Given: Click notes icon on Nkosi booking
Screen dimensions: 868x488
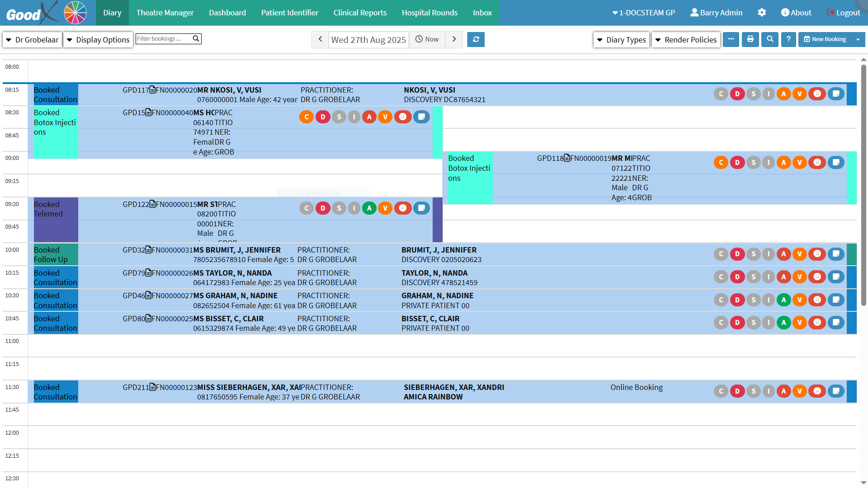Looking at the screenshot, I should click(836, 94).
